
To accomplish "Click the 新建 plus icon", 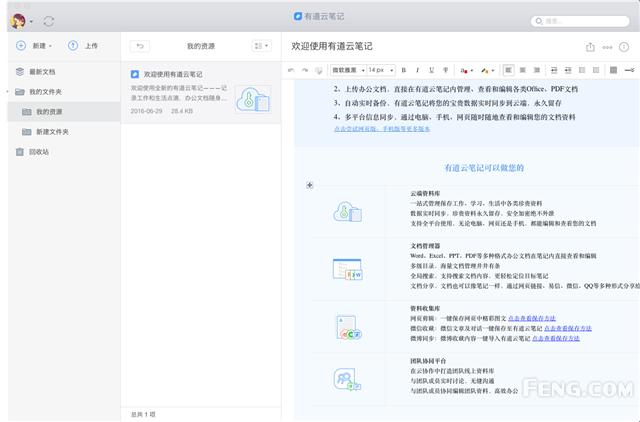I will pos(21,46).
